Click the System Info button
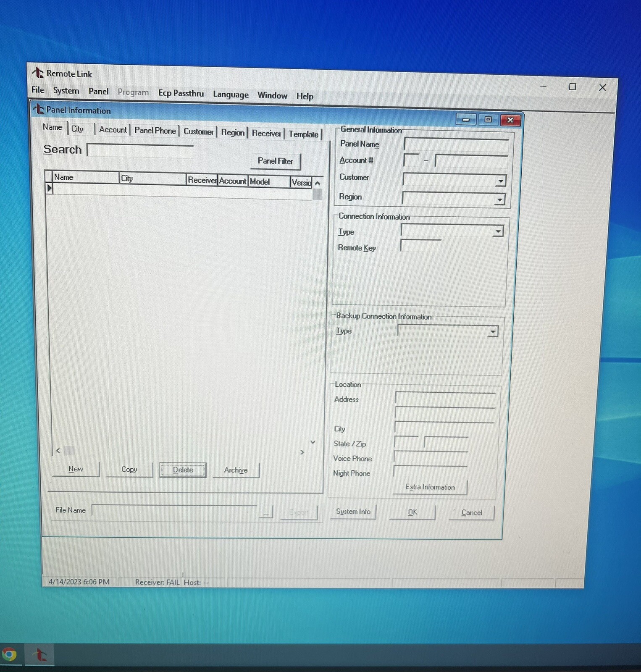 (353, 512)
